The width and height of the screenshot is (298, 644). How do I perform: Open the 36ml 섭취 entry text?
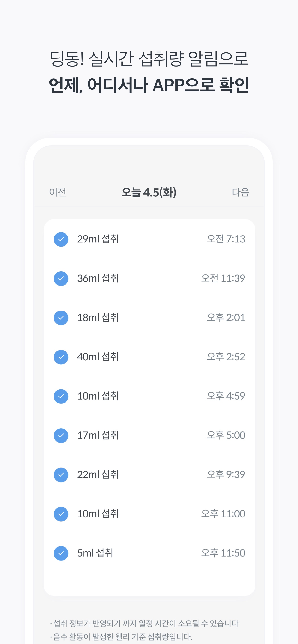pos(98,278)
